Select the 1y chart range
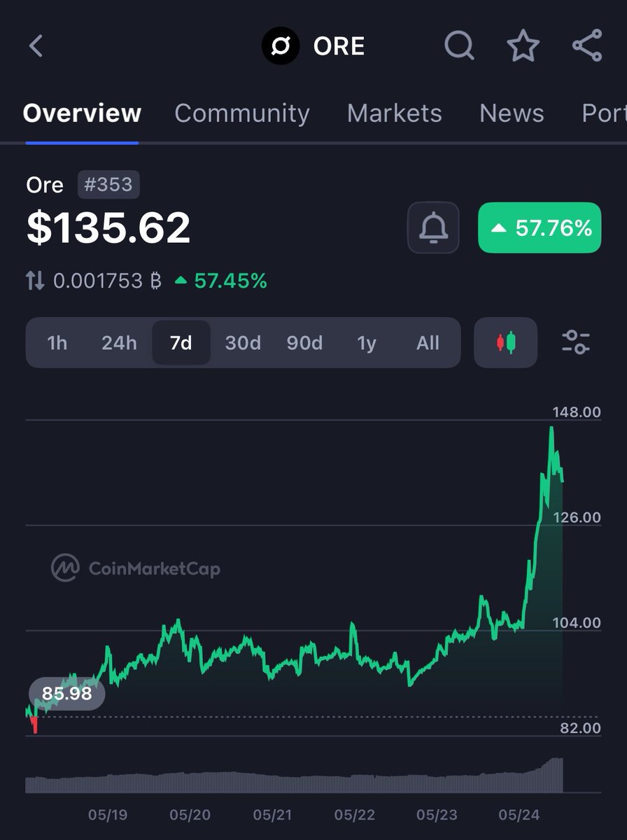627x840 pixels. pyautogui.click(x=367, y=343)
